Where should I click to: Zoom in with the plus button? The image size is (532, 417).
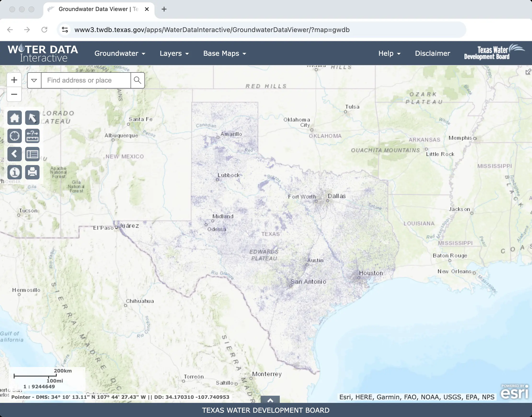(14, 80)
